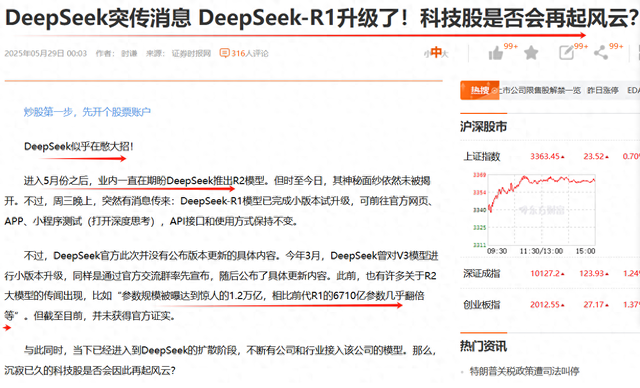Open the write-comment pencil icon
The height and width of the screenshot is (388, 640).
point(567,53)
